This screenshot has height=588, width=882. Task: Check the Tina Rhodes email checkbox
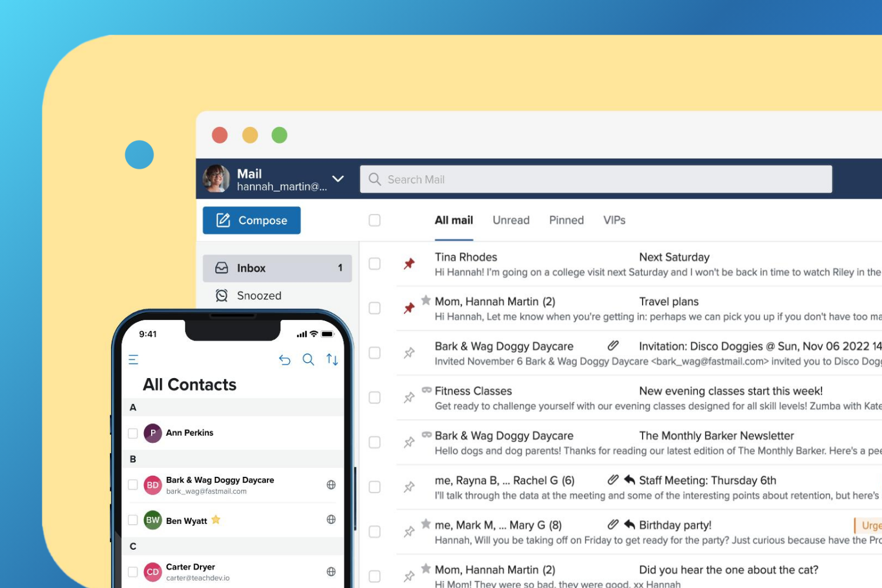375,263
